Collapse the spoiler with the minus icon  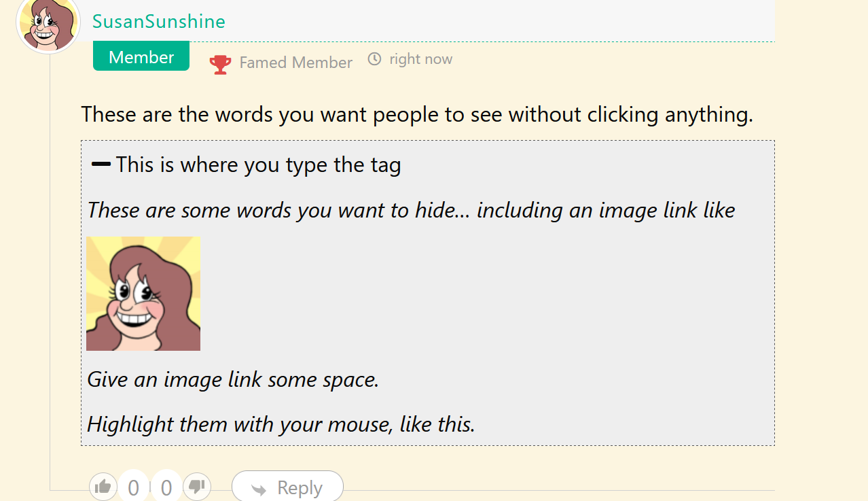click(101, 164)
